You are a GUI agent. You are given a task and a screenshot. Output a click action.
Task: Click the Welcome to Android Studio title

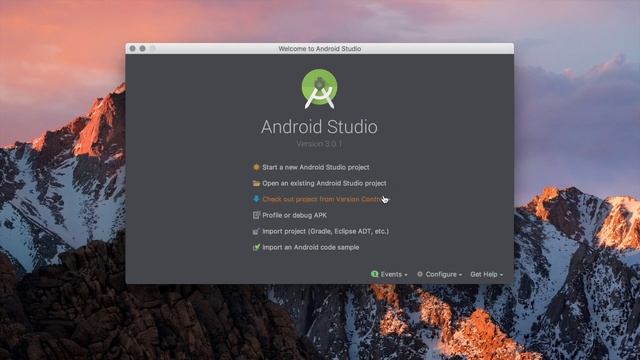[x=320, y=49]
